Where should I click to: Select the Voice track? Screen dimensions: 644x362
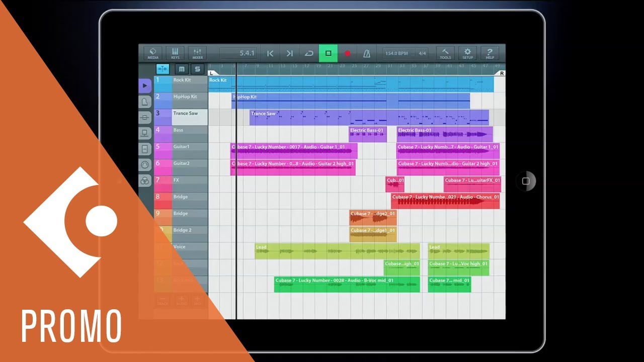click(x=190, y=250)
